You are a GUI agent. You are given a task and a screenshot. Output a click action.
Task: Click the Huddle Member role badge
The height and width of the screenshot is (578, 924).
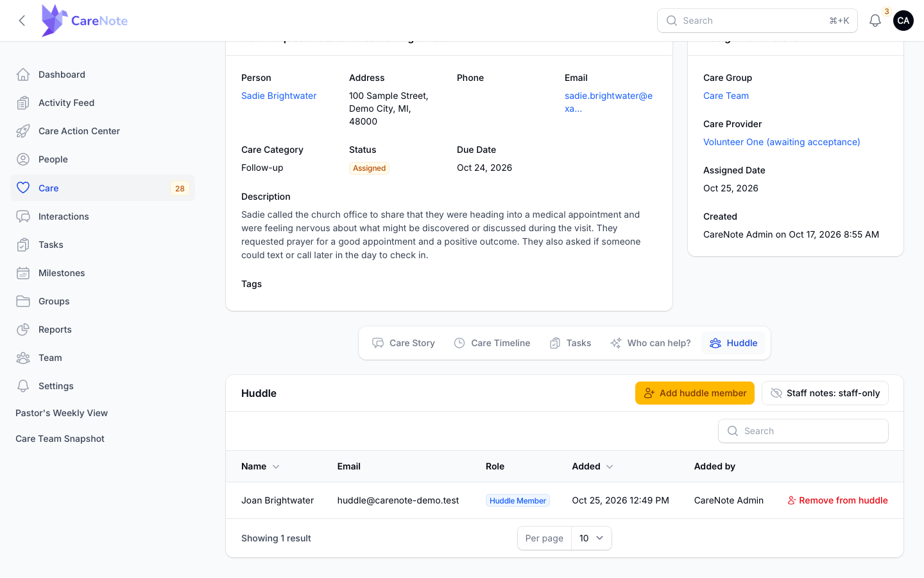coord(518,500)
